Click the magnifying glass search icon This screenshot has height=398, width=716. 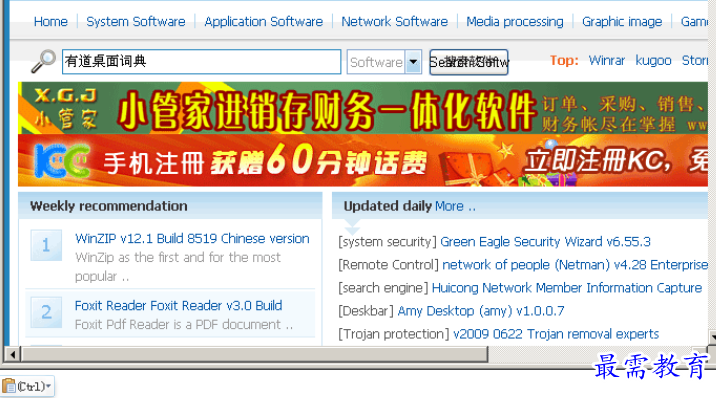tap(43, 61)
